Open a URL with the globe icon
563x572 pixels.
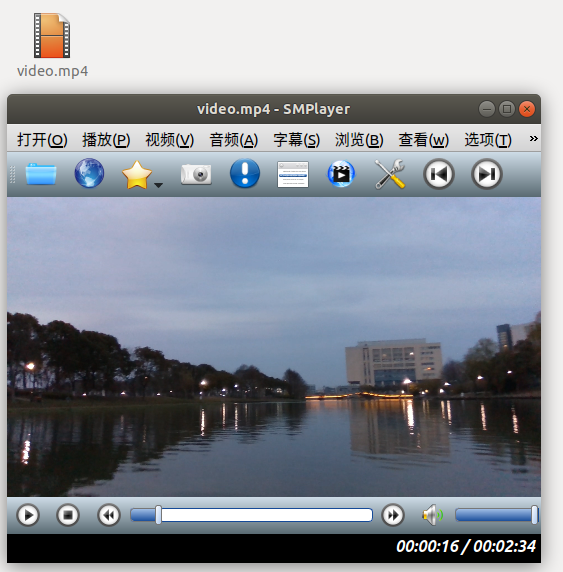pyautogui.click(x=89, y=173)
